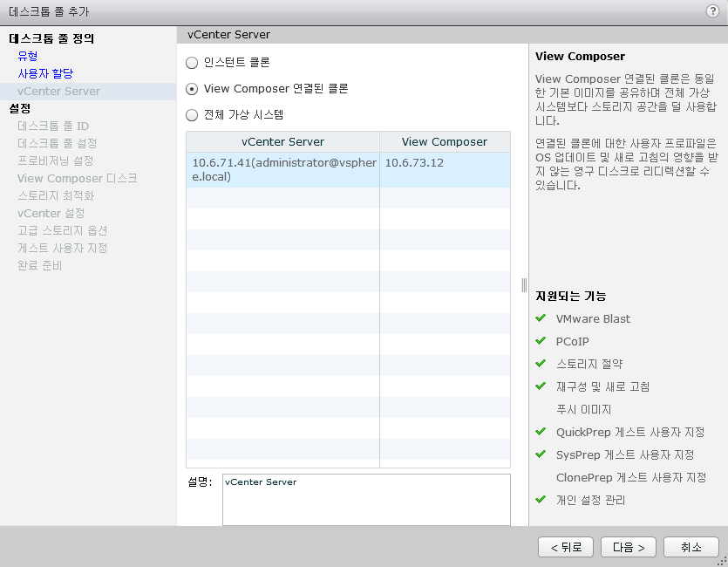
Task: Click the 프로비저닝 설정 sidebar step
Action: [55, 161]
